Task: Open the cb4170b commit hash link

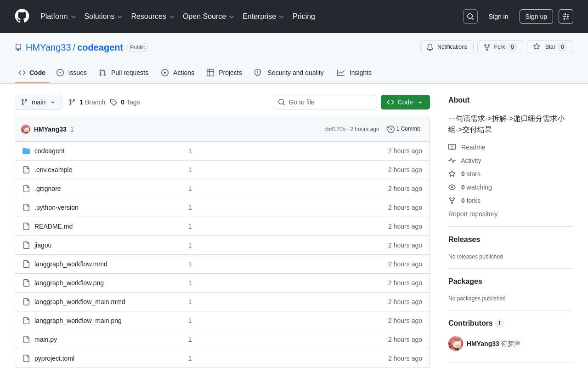Action: click(335, 129)
